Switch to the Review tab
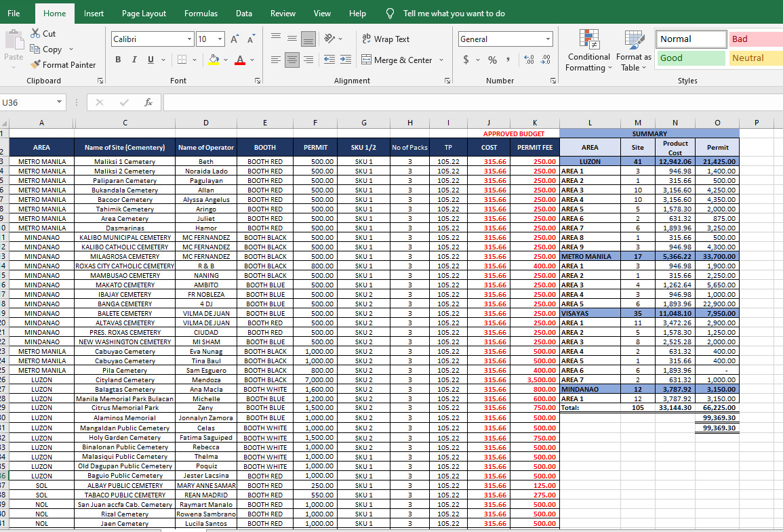The width and height of the screenshot is (783, 532). tap(283, 14)
